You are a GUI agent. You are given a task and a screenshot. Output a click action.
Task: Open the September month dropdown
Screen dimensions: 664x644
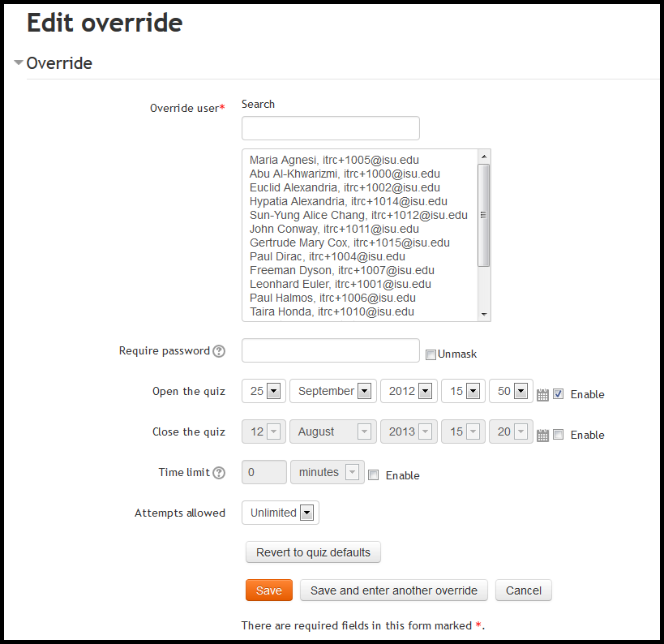point(333,391)
